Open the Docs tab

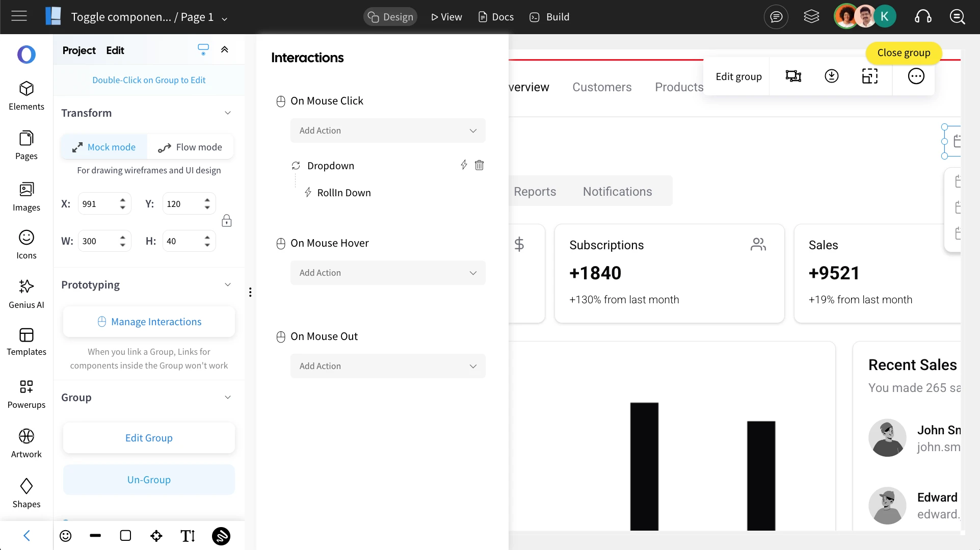(x=496, y=17)
